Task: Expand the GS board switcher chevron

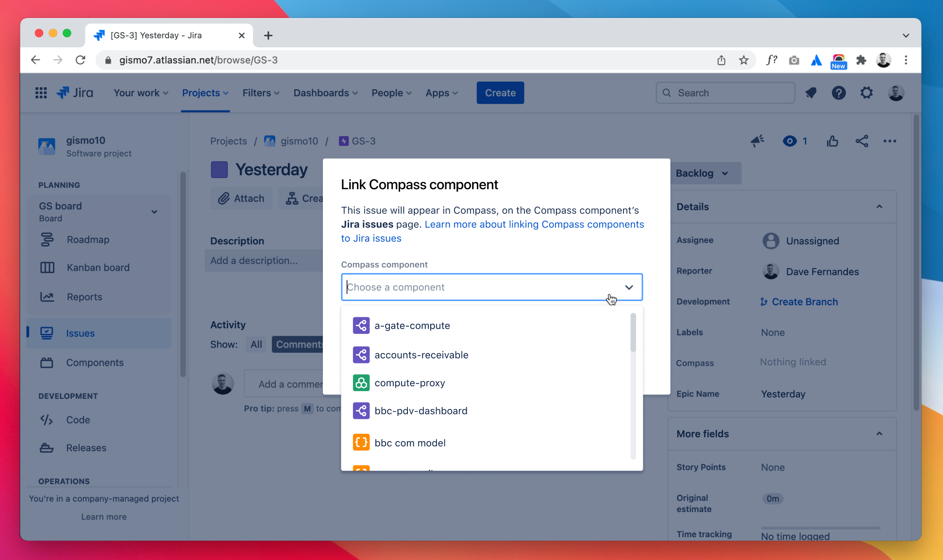Action: click(x=154, y=212)
